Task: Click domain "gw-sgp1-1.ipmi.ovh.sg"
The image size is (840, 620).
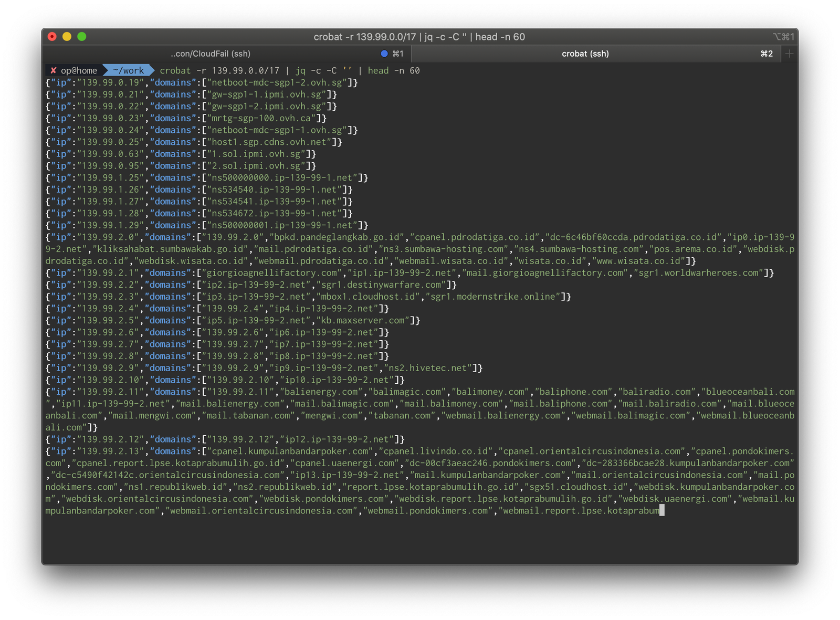Action: point(269,94)
